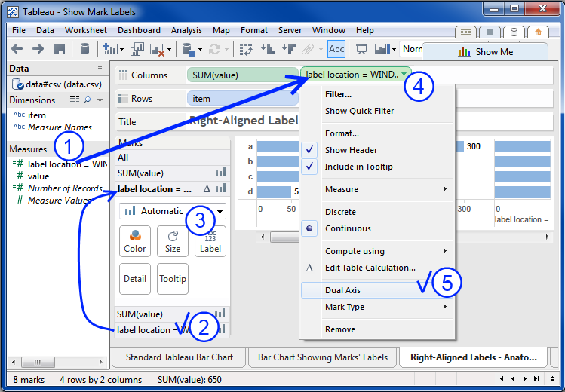Open the Label marks card
The height and width of the screenshot is (392, 565).
210,241
